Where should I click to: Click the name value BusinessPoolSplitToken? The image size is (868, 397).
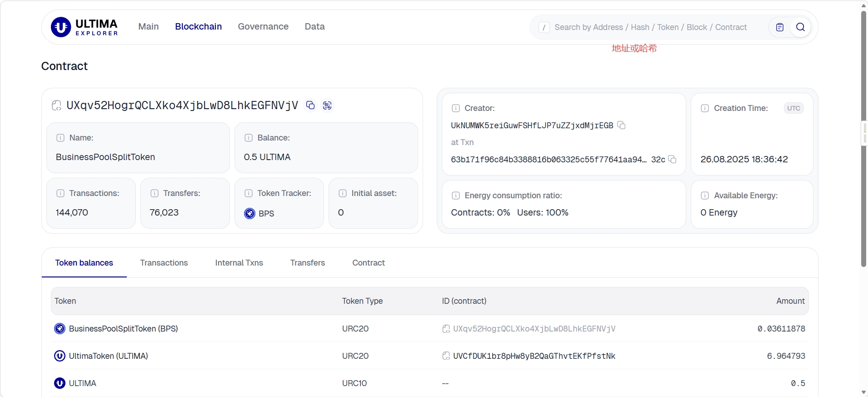coord(105,157)
